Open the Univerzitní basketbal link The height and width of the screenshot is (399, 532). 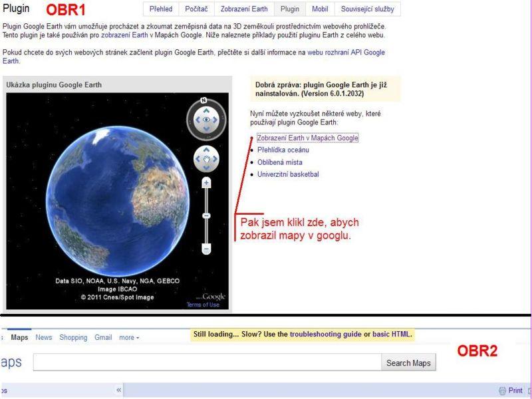pyautogui.click(x=288, y=174)
